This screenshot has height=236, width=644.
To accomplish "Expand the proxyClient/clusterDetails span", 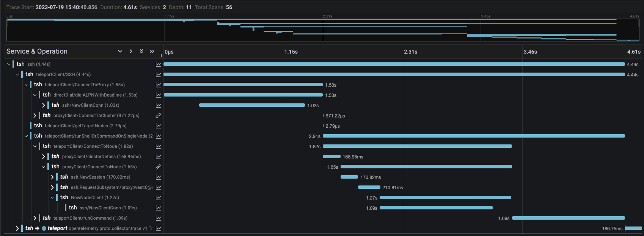I will tap(44, 157).
